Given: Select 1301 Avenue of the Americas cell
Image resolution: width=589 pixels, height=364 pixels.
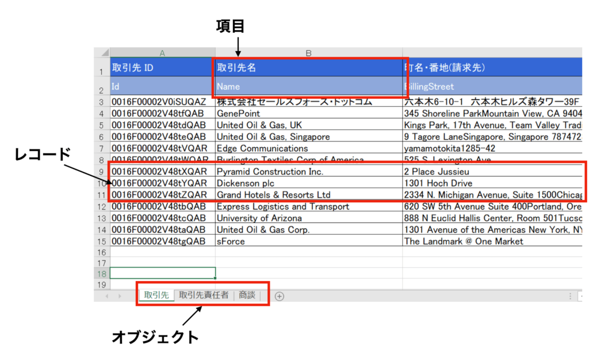Looking at the screenshot, I should [x=492, y=229].
